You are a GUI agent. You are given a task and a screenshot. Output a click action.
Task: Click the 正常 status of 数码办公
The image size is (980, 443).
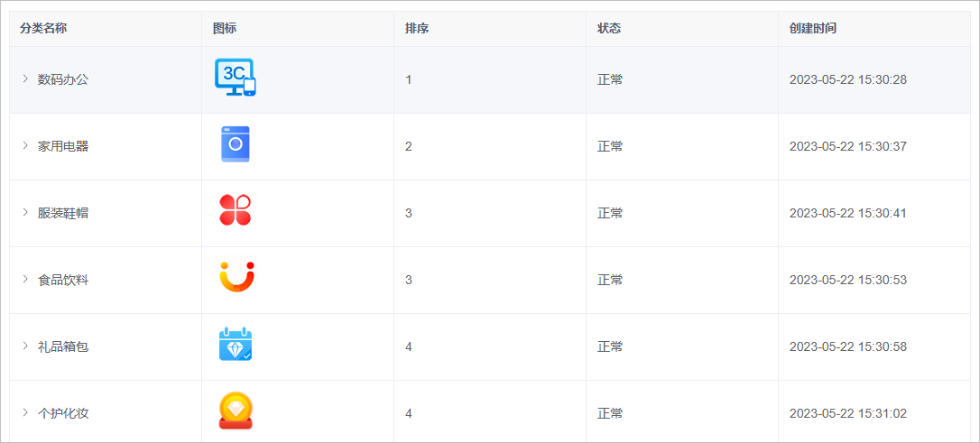(610, 79)
